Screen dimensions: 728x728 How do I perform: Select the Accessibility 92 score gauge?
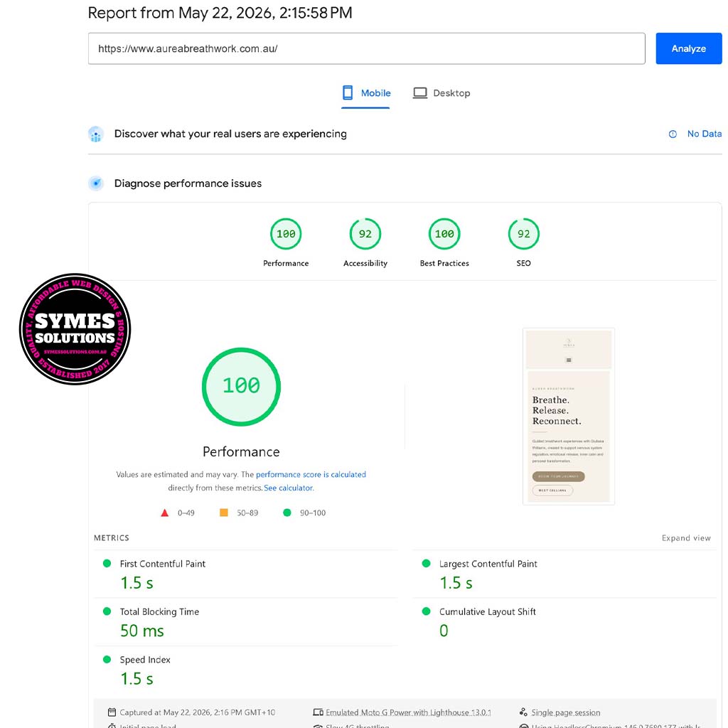(365, 234)
